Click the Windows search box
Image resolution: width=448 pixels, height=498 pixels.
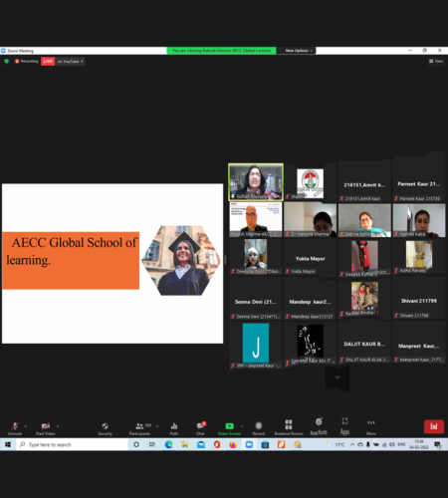pyautogui.click(x=73, y=444)
